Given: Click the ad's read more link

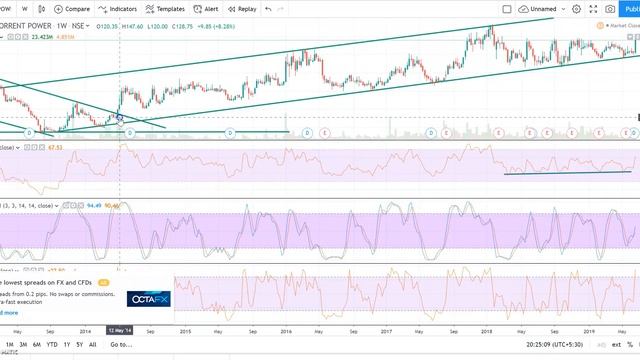Looking at the screenshot, I should pos(9,313).
